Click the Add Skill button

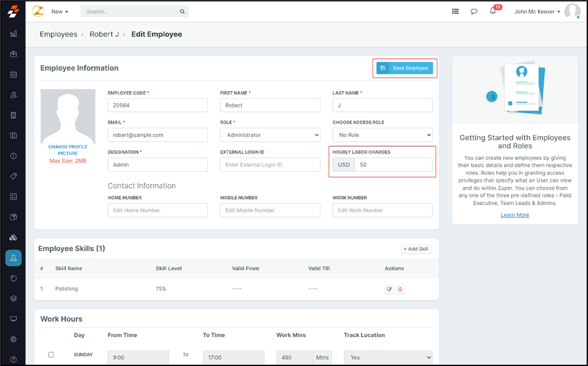click(x=416, y=249)
